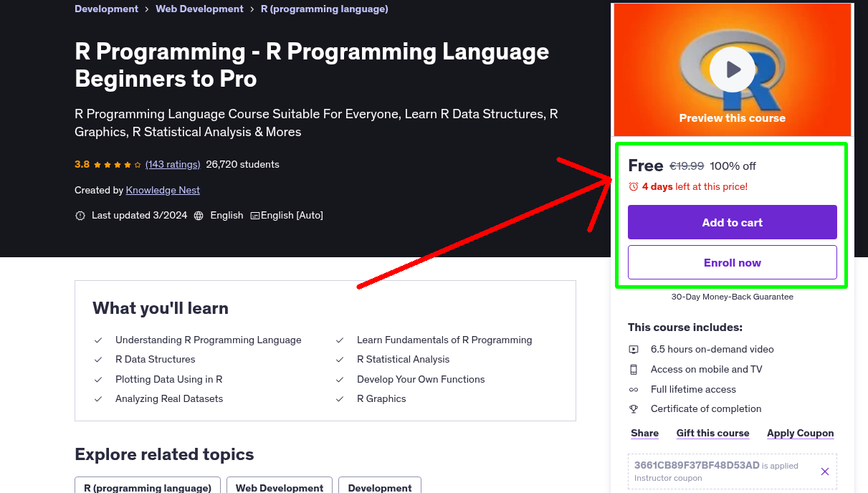Screen dimensions: 868x493
Task: Click Access on mobile and TV text
Action: 706,369
